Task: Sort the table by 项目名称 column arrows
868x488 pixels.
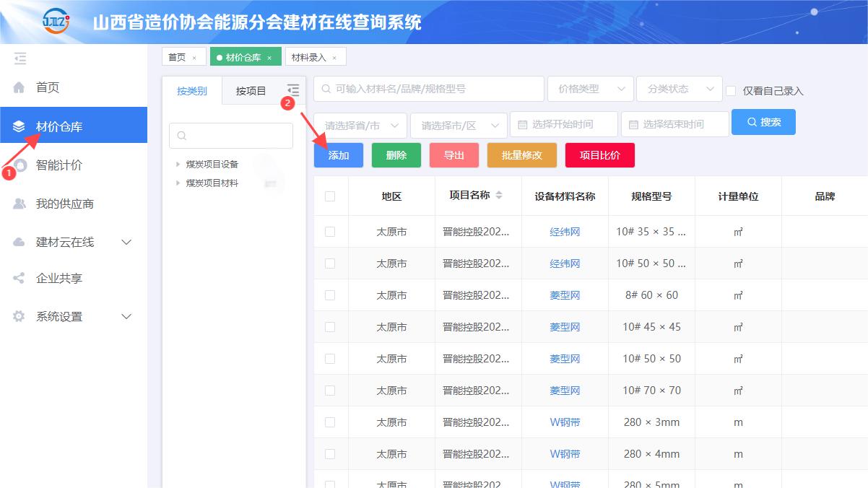Action: point(498,196)
